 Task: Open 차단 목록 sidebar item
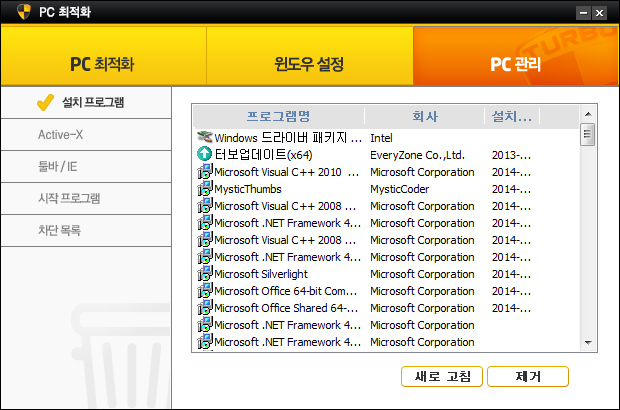click(x=86, y=231)
